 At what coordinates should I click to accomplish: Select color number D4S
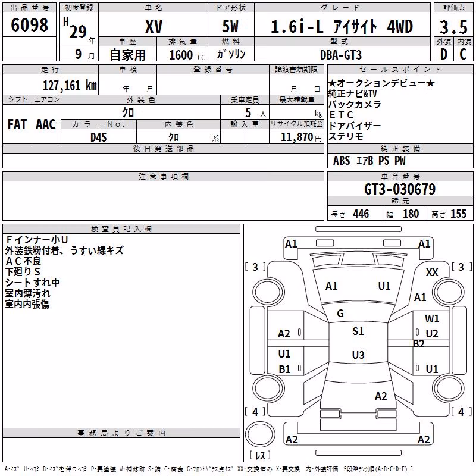[x=99, y=137]
